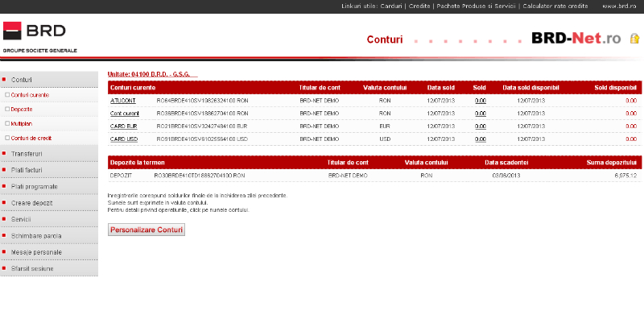Click the 0.00 Sold link for Cont curent

[480, 114]
